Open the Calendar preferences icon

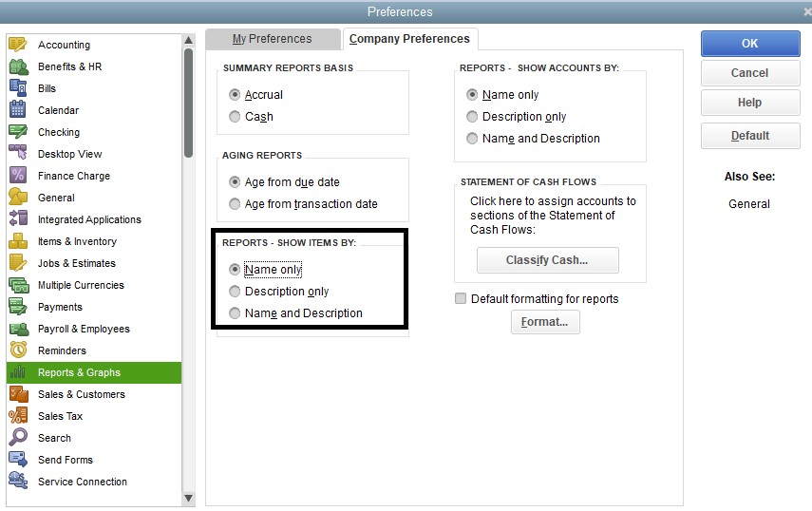pos(18,110)
